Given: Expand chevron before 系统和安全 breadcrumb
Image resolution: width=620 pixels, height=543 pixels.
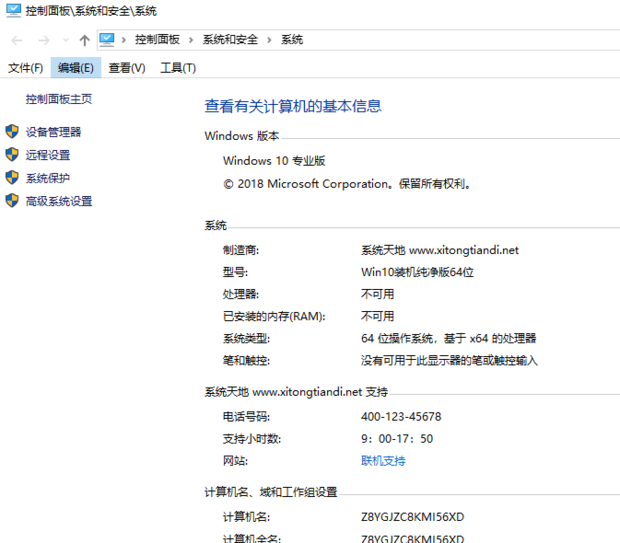Looking at the screenshot, I should [x=191, y=40].
